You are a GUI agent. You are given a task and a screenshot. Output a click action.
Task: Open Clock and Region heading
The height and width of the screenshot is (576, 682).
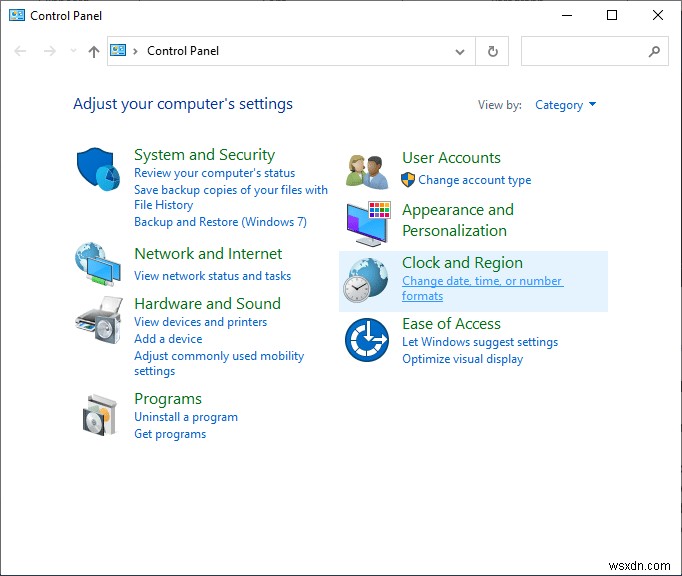462,263
